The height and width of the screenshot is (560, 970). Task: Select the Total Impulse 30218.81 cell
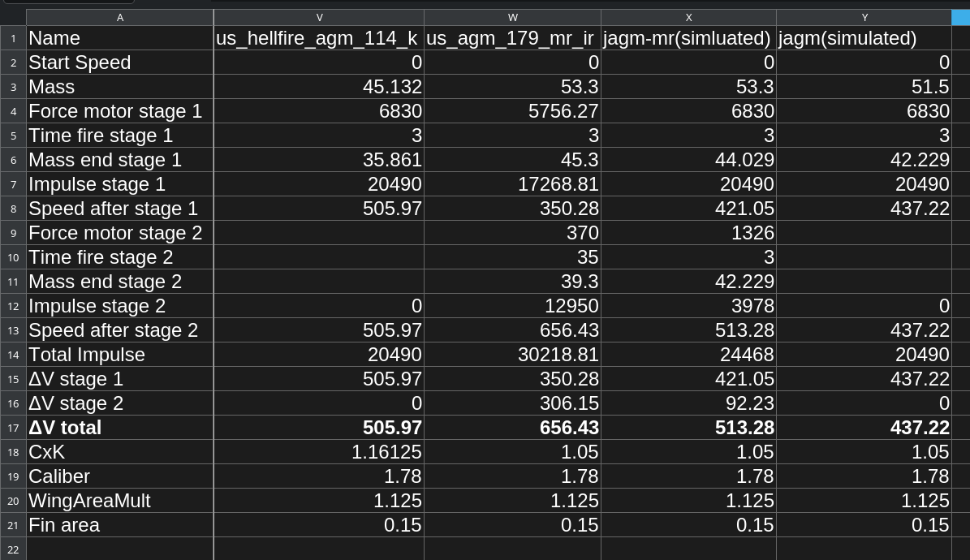pyautogui.click(x=512, y=355)
